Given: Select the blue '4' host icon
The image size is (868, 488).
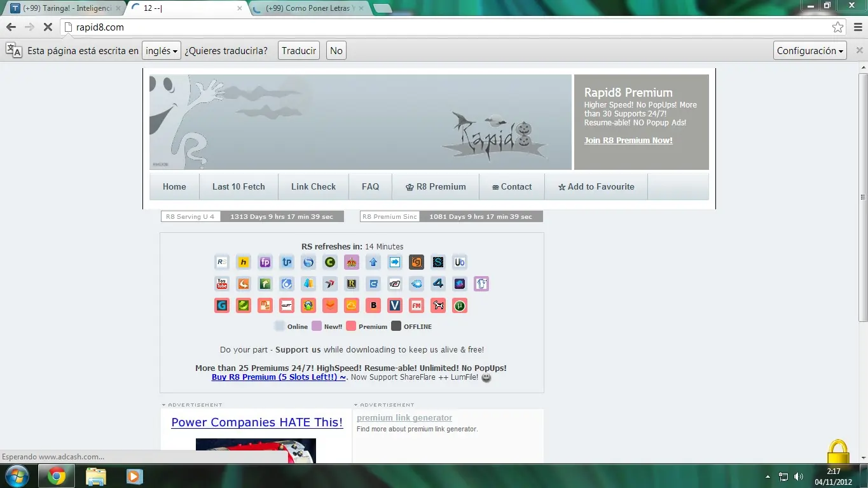Looking at the screenshot, I should (x=438, y=284).
